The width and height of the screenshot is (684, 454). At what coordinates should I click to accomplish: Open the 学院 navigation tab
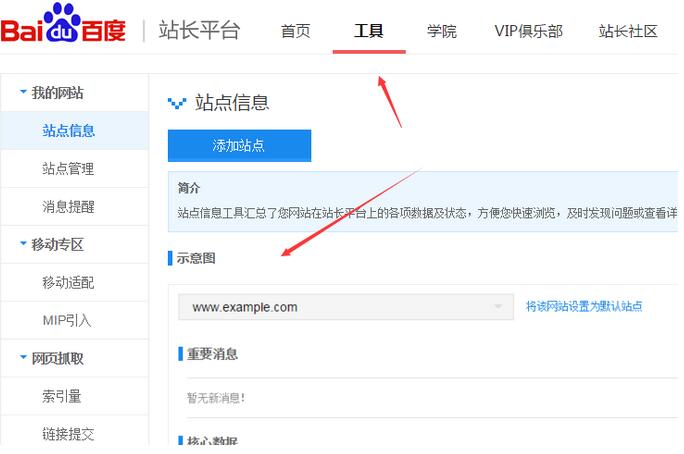coord(441,31)
